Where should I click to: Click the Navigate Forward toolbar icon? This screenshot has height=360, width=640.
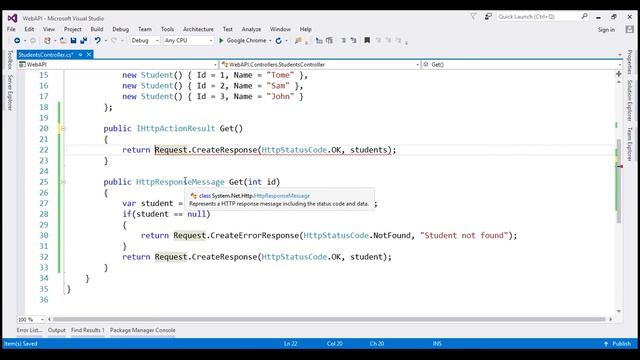tap(33, 40)
